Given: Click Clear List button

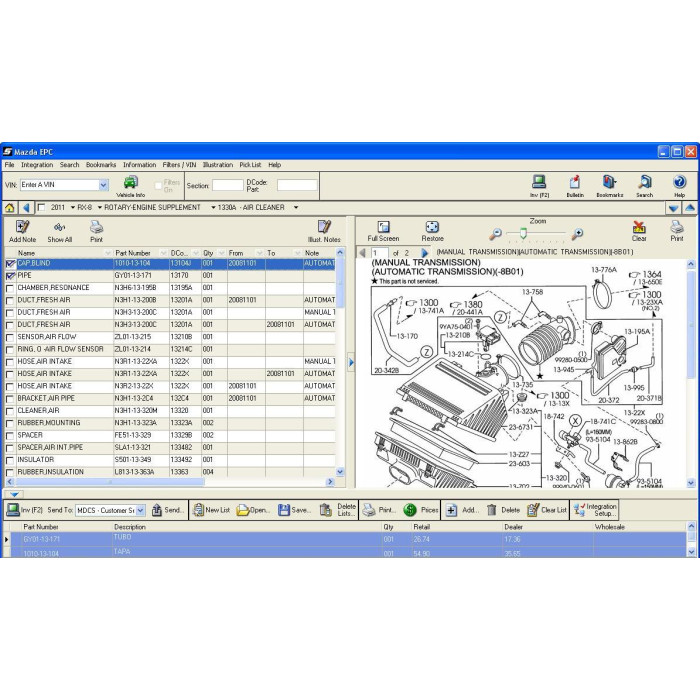Looking at the screenshot, I should tap(547, 510).
